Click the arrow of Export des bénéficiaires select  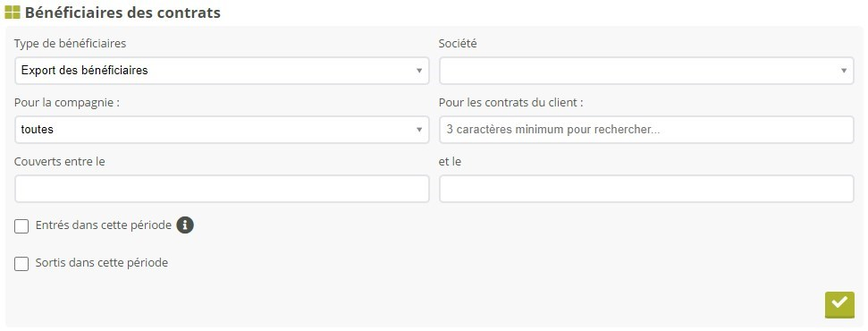(x=419, y=71)
